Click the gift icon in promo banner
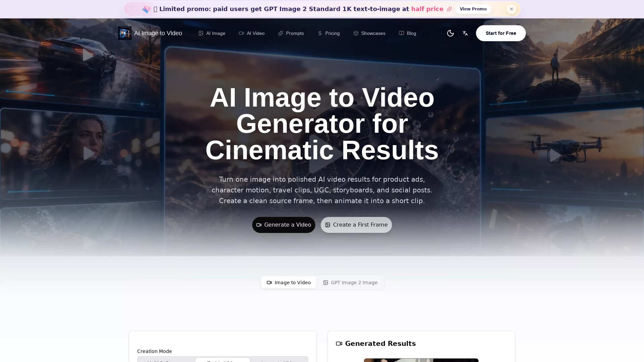 [x=146, y=9]
